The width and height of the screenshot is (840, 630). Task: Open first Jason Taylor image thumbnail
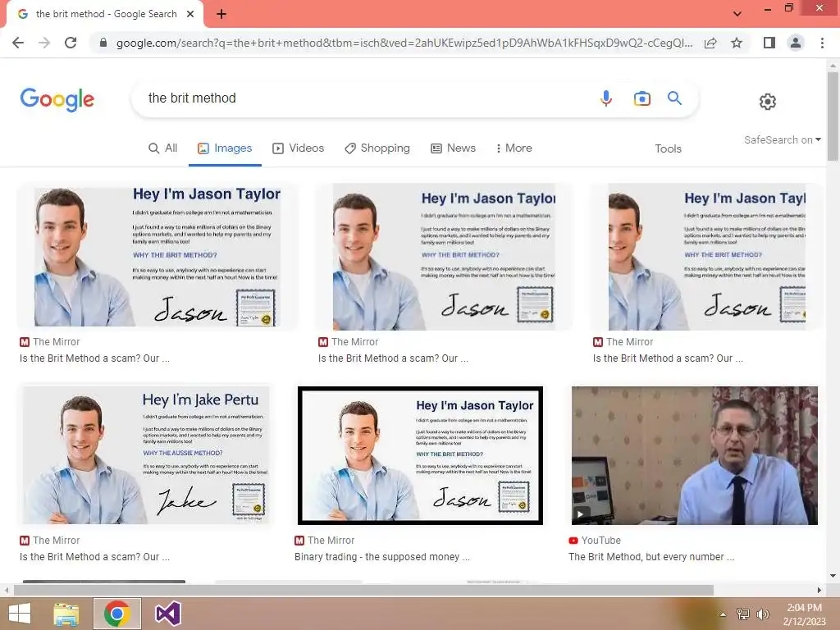pyautogui.click(x=157, y=256)
